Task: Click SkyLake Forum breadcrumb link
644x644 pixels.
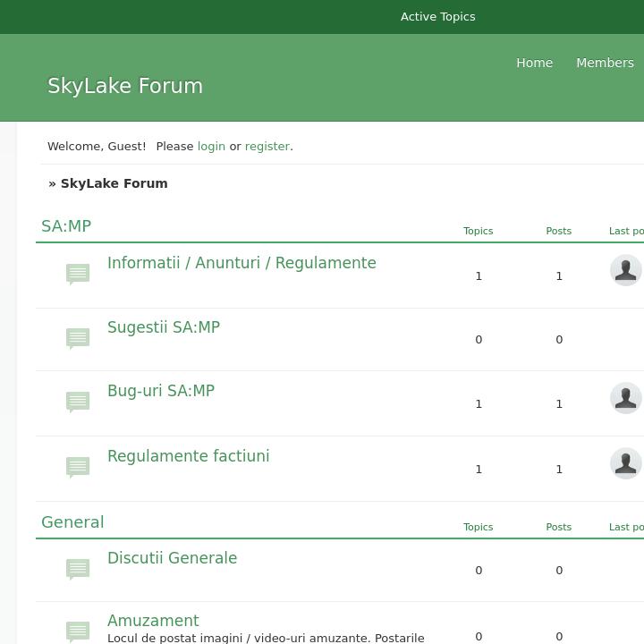Action: coord(114,183)
